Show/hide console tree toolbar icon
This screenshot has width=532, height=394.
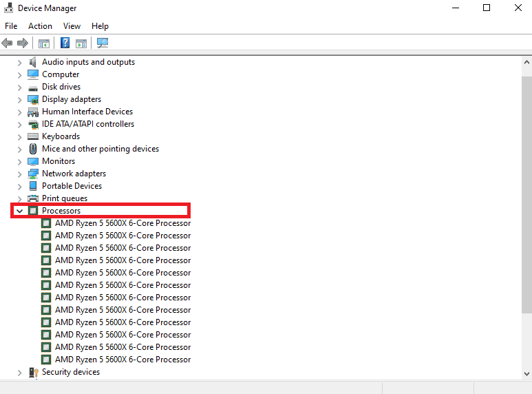[44, 43]
